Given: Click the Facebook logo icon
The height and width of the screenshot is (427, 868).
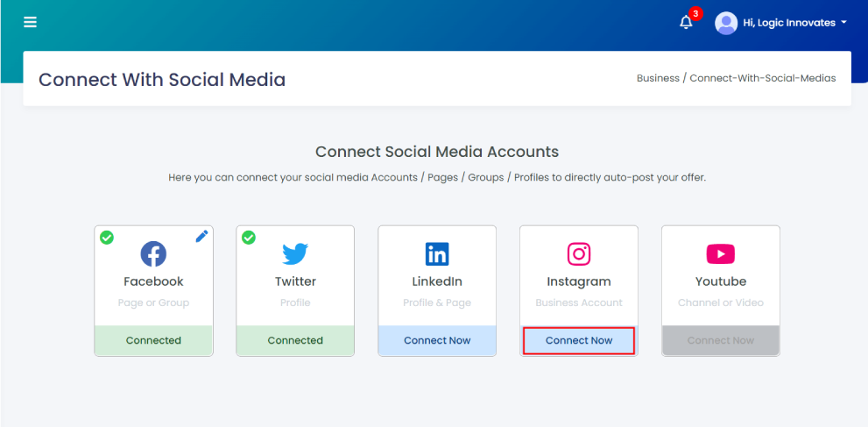Looking at the screenshot, I should [x=153, y=254].
